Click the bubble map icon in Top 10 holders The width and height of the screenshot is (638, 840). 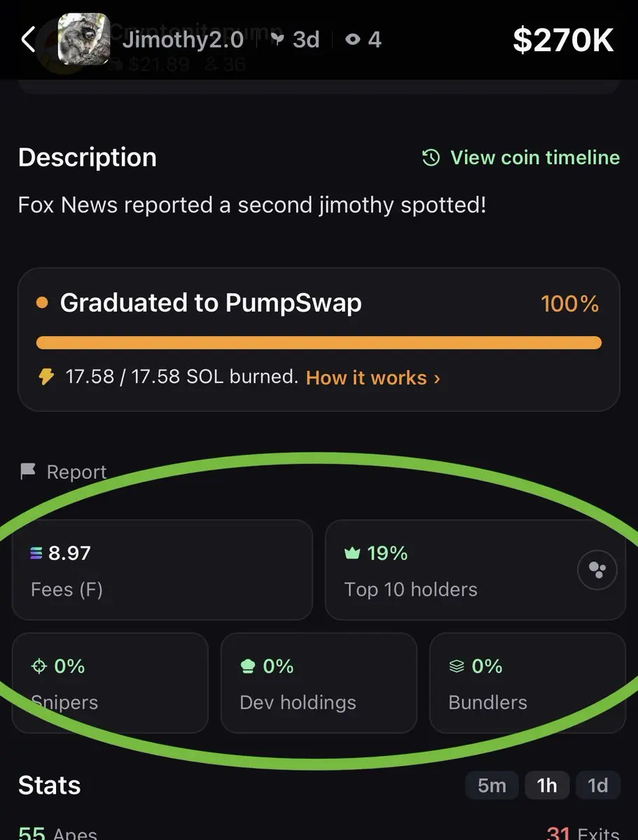tap(597, 570)
